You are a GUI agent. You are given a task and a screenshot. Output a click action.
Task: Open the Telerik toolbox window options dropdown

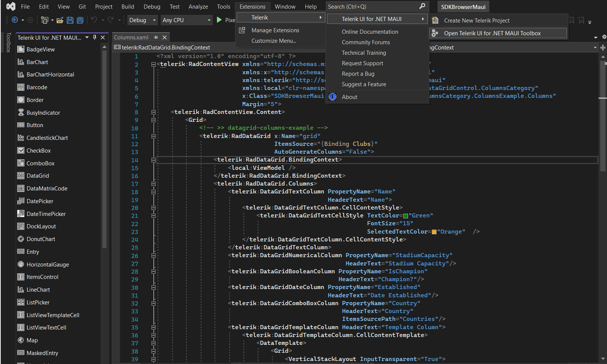tap(87, 37)
